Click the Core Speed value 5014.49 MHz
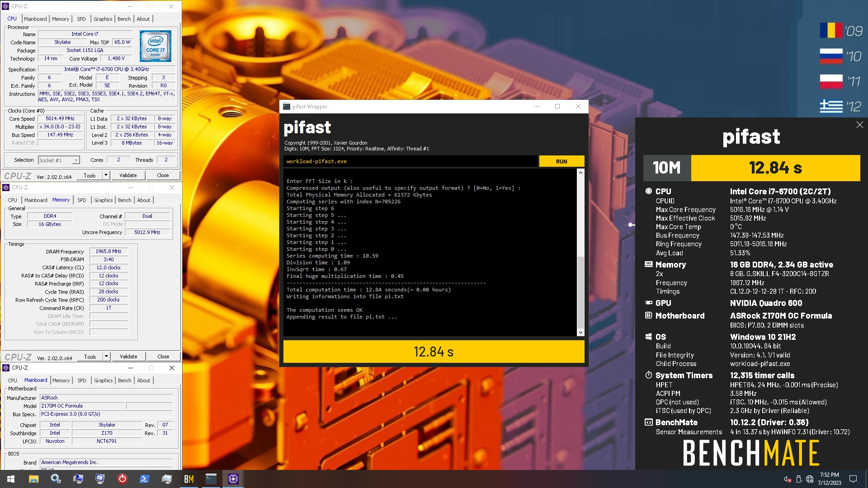Image resolution: width=868 pixels, height=488 pixels. pyautogui.click(x=60, y=118)
